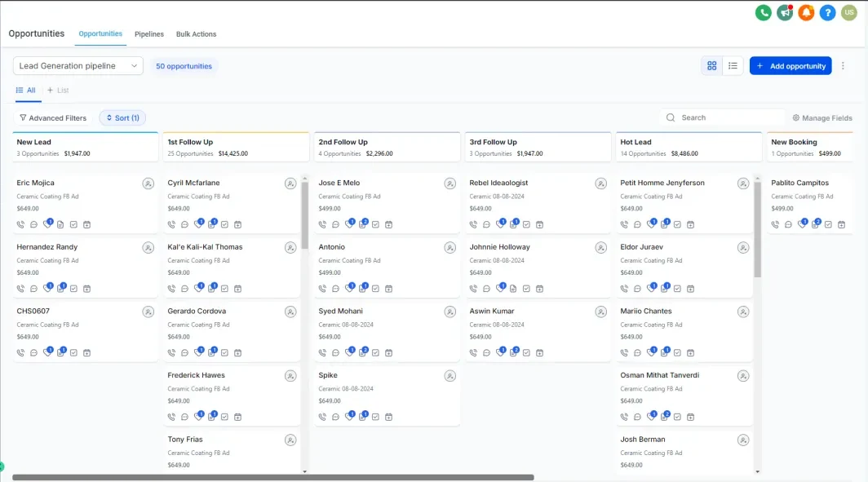Switch to the Pipelines tab
Viewport: 868px width, 482px height.
(x=149, y=34)
